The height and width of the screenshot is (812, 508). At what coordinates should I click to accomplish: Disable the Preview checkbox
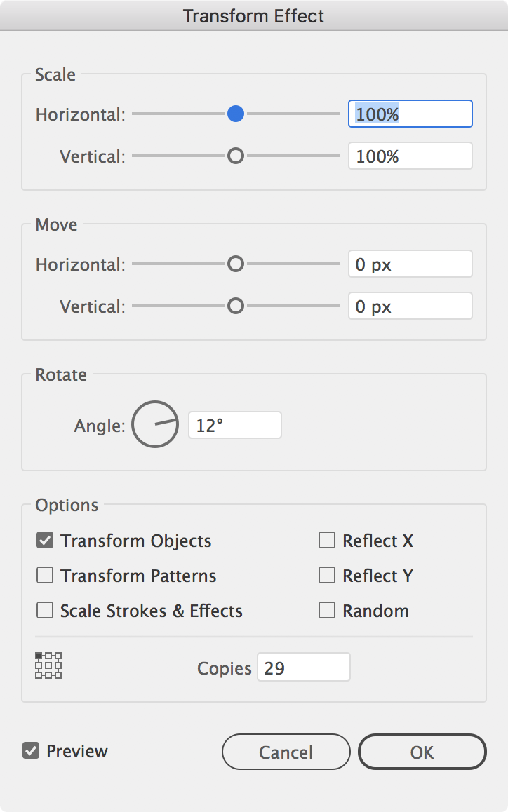[31, 750]
